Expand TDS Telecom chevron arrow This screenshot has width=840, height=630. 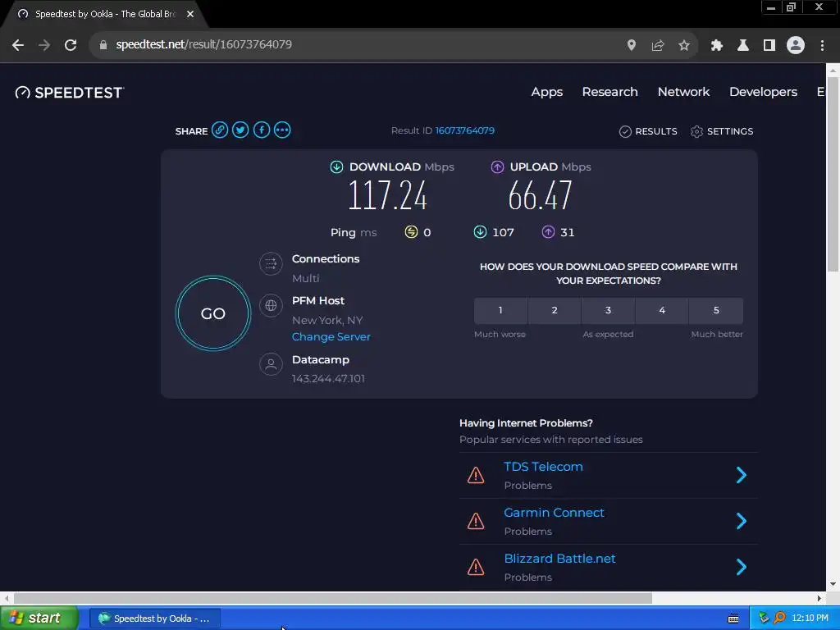click(742, 475)
